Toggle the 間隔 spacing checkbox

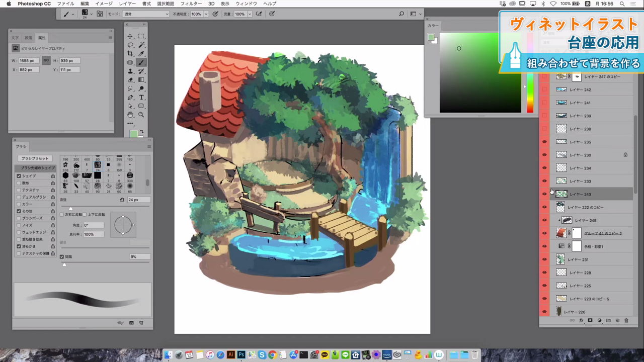point(62,256)
